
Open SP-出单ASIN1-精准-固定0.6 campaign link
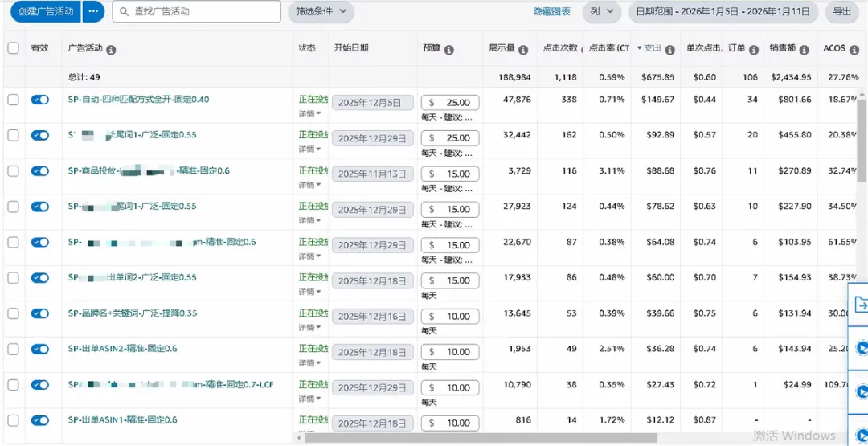coord(122,420)
